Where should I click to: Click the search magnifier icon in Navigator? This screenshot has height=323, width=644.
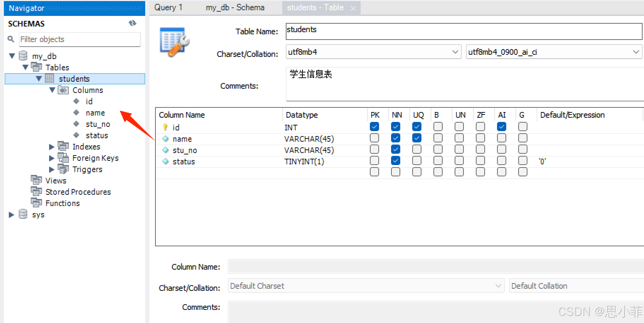(x=11, y=39)
